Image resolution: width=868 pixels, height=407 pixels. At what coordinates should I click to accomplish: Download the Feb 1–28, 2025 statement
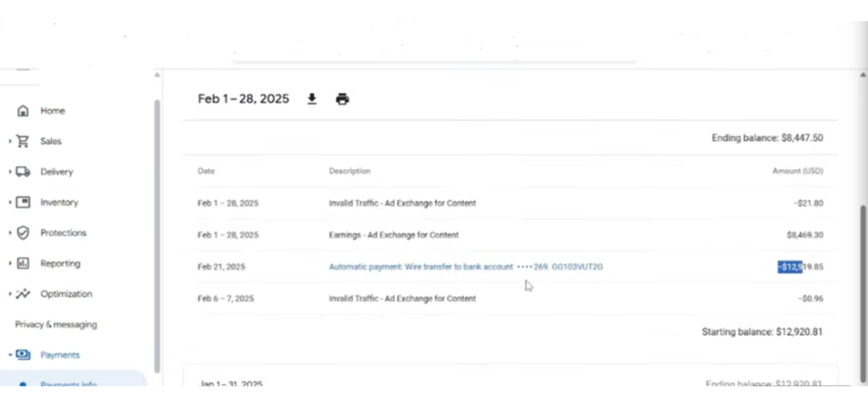312,99
